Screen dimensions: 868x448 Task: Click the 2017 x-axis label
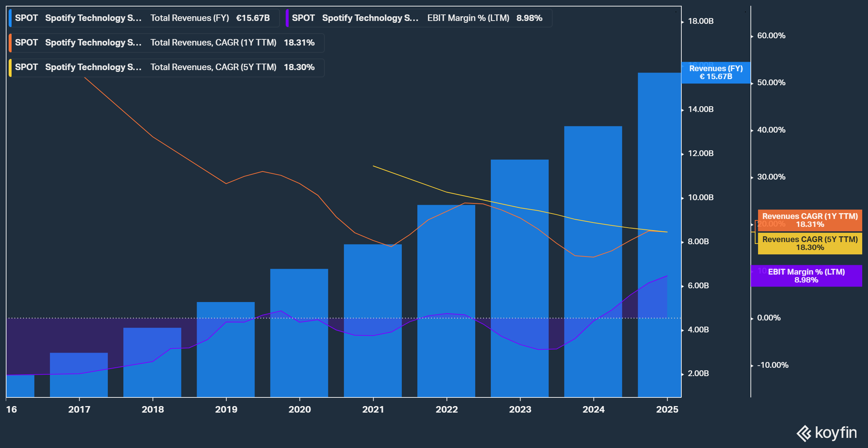coord(79,409)
